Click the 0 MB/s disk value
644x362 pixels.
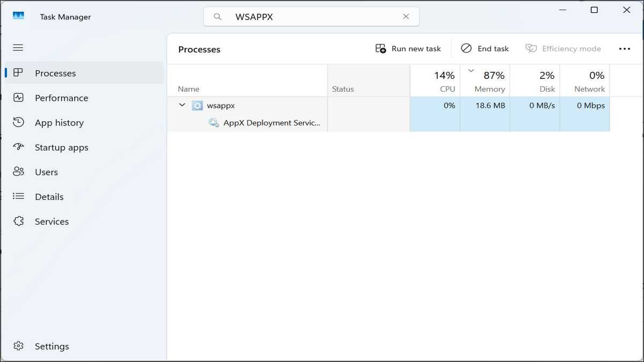coord(542,106)
